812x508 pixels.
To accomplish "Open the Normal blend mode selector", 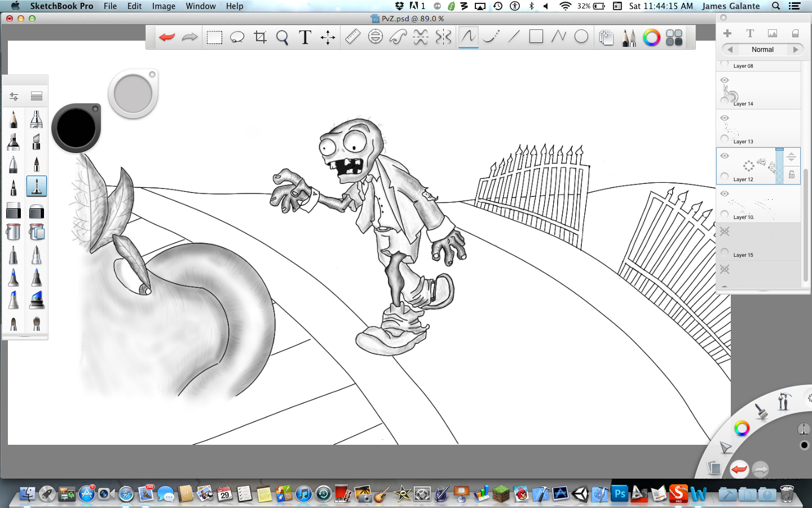I will [x=763, y=50].
